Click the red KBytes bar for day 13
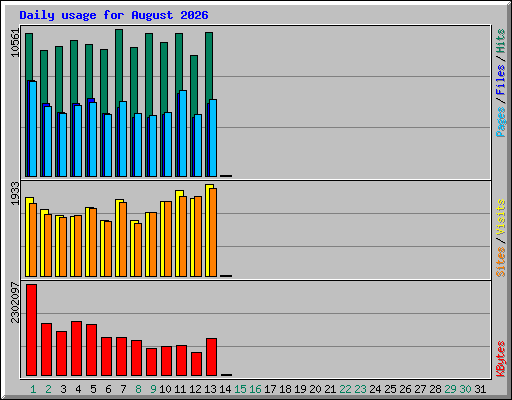 (x=212, y=357)
